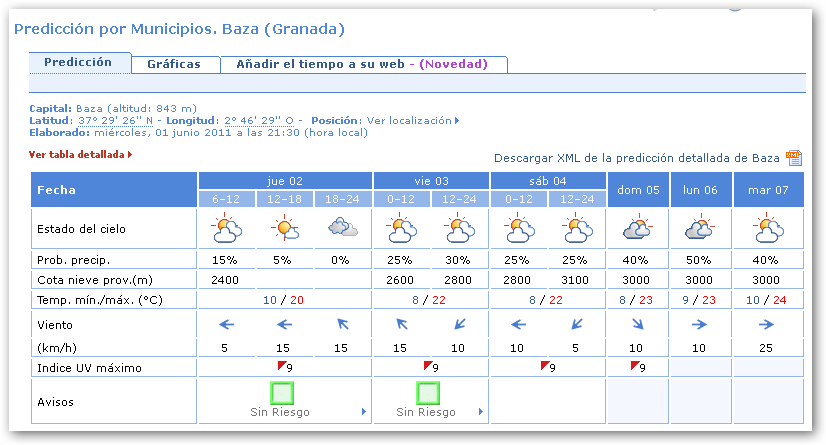Click Friday's green risk level square
This screenshot has height=445, width=826.
(427, 392)
